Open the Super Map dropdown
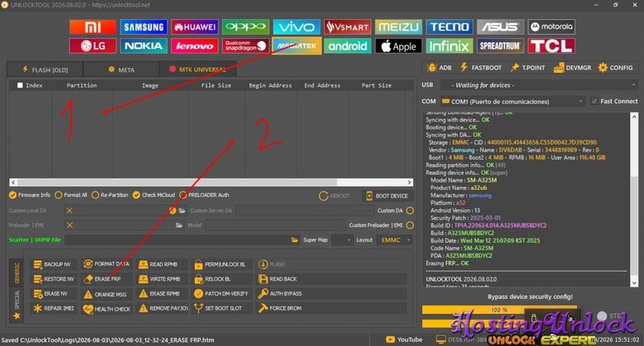 pos(342,240)
